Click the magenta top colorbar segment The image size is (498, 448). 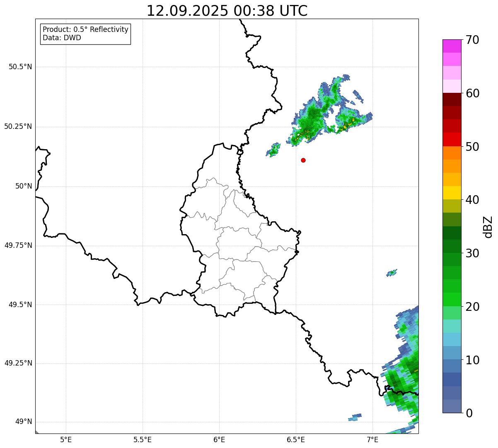click(x=452, y=46)
